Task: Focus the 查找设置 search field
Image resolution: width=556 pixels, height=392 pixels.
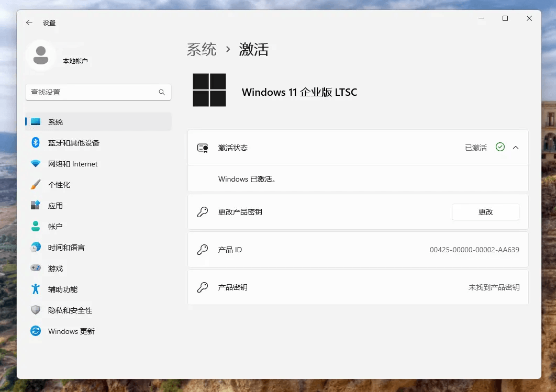Action: [x=98, y=92]
